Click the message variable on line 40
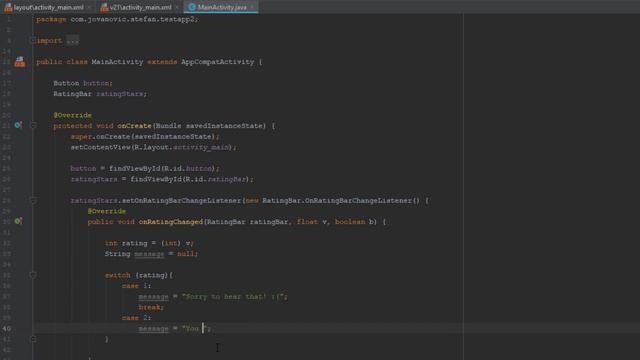This screenshot has height=360, width=640. (x=153, y=329)
